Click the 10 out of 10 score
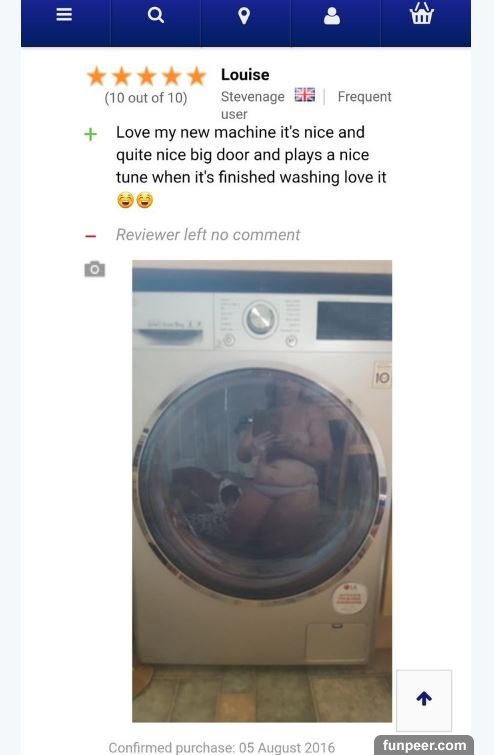Viewport: 494px width, 755px height. pyautogui.click(x=146, y=98)
